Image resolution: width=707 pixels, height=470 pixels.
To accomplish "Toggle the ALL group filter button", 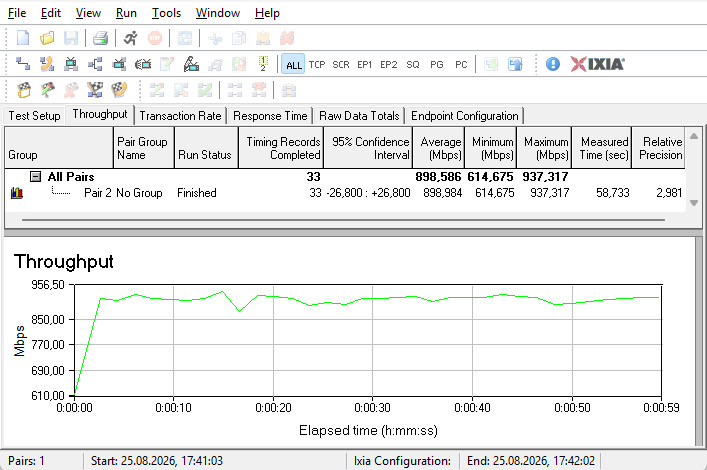I will [294, 65].
